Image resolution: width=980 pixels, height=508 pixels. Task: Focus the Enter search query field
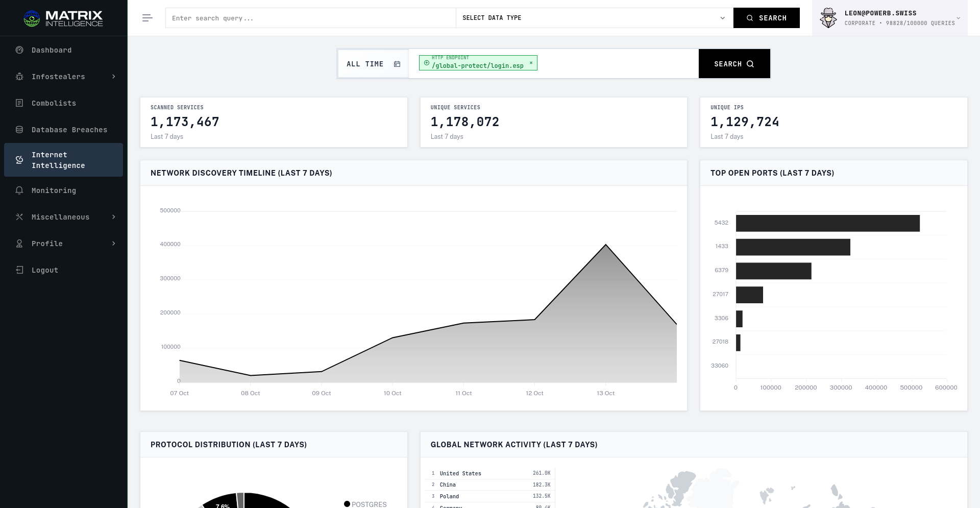tap(310, 18)
